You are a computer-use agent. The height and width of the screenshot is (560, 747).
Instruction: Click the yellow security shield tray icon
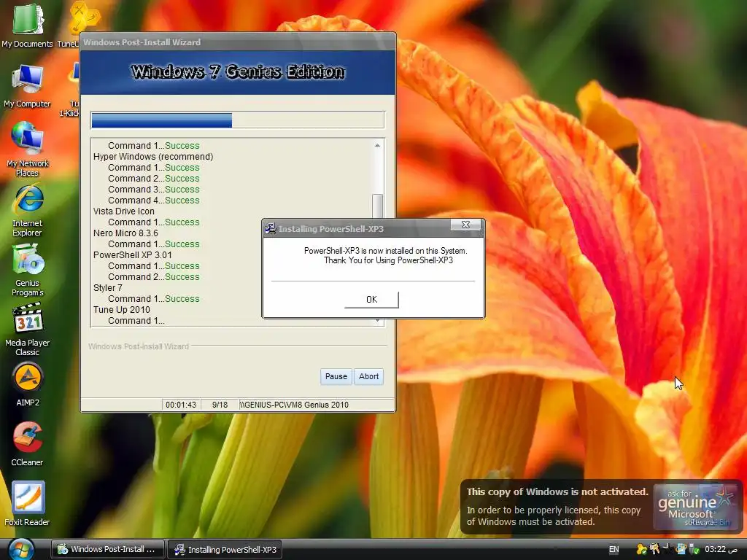pos(642,550)
